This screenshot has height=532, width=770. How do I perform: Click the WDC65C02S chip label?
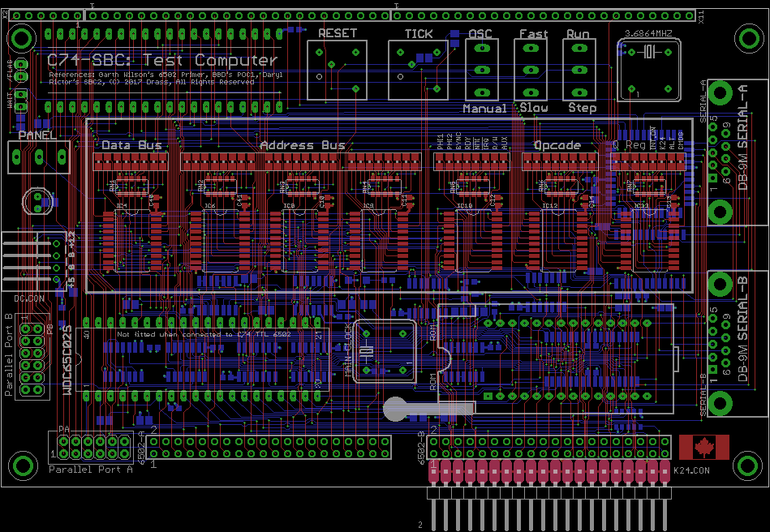point(68,360)
